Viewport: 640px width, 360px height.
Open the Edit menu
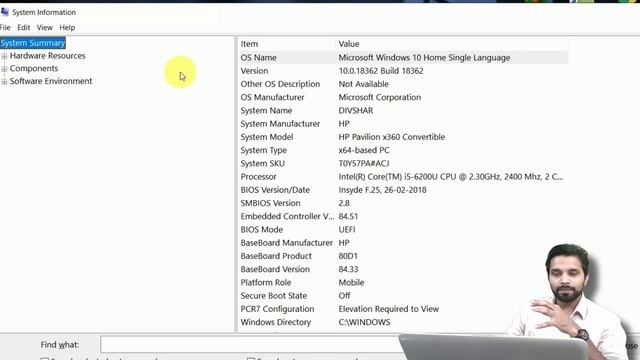pos(24,27)
